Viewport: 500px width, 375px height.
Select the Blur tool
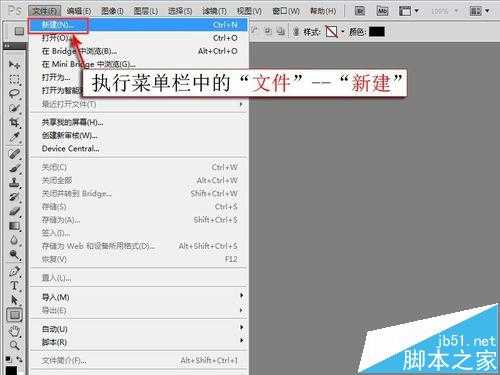(14, 240)
